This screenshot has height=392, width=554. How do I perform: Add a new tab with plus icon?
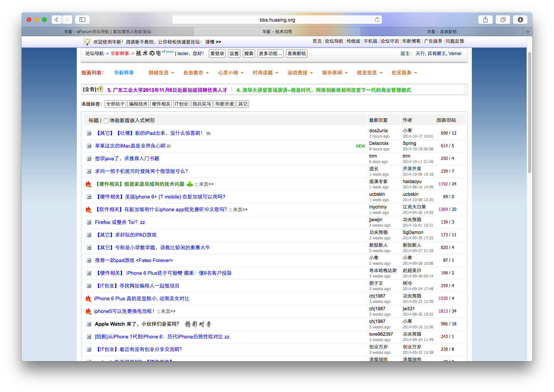[528, 32]
